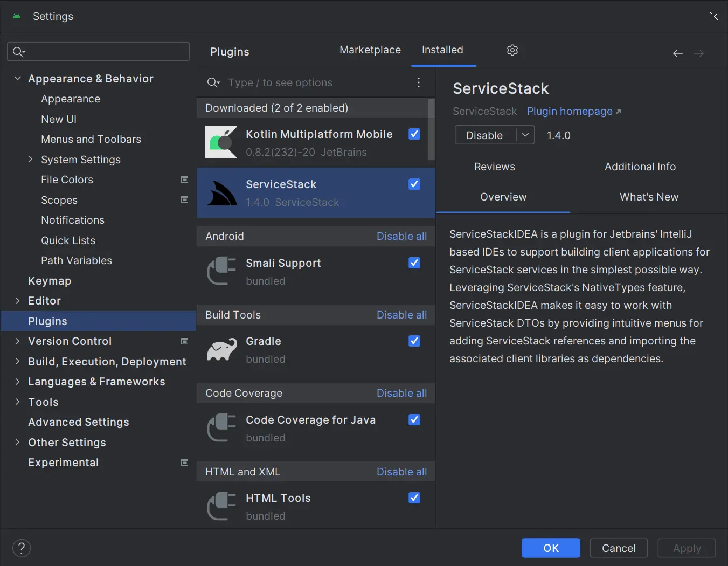Click the project-level icon beside Experimental

185,463
